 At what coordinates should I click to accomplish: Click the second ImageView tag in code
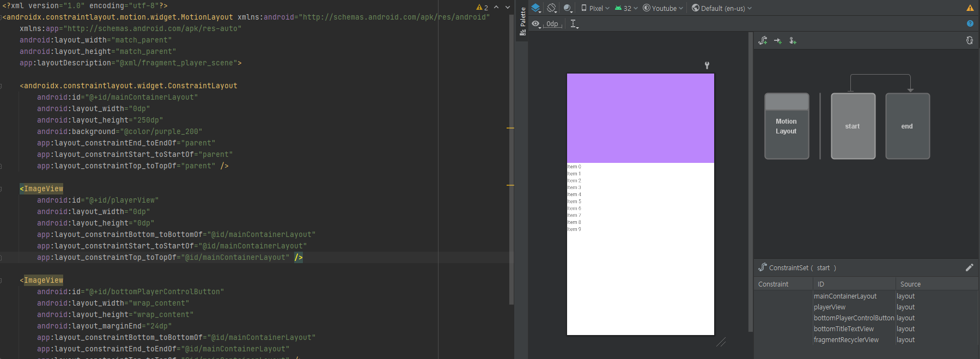[x=44, y=281]
